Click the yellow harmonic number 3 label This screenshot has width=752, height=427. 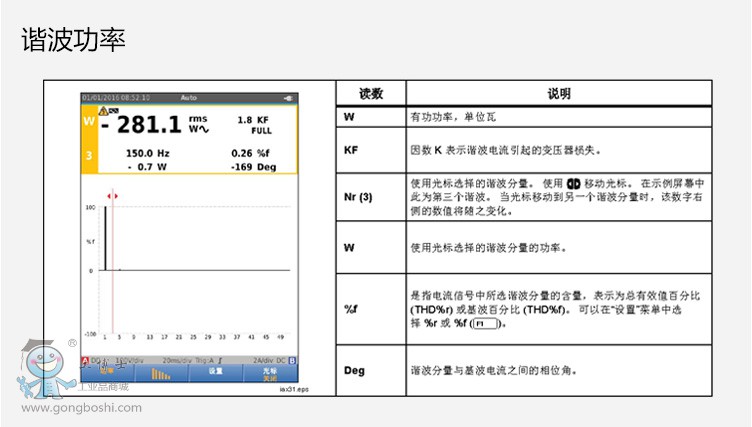88,155
